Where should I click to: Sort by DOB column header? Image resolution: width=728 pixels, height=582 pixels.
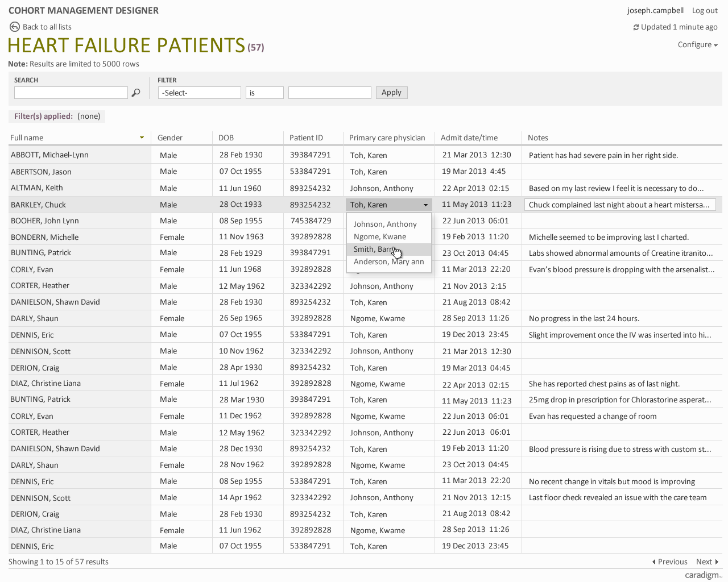[x=226, y=138]
